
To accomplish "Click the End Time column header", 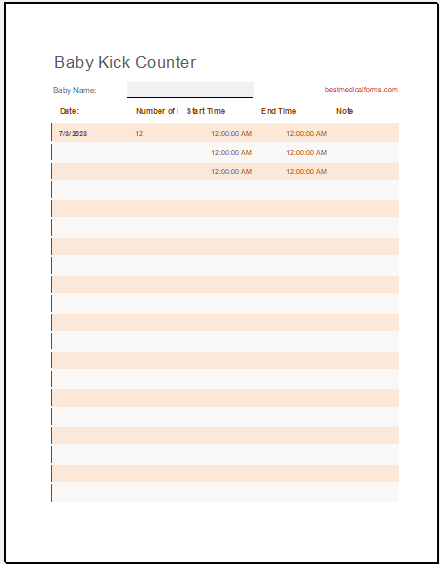I will (x=278, y=111).
